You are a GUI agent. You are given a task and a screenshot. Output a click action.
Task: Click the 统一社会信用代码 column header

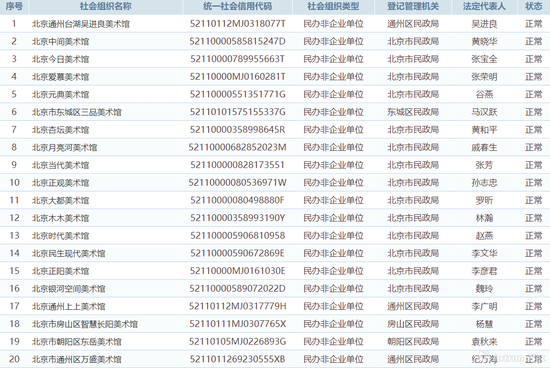click(237, 6)
